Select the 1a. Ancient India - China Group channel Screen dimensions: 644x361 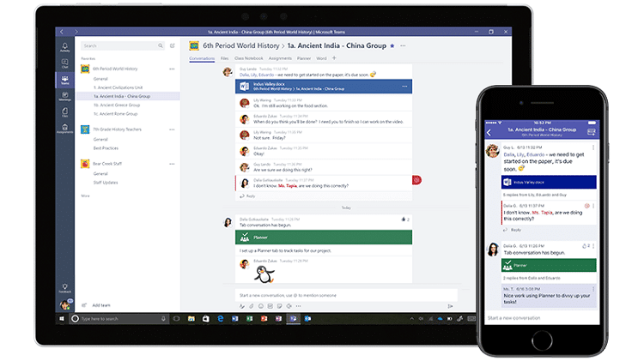click(128, 96)
